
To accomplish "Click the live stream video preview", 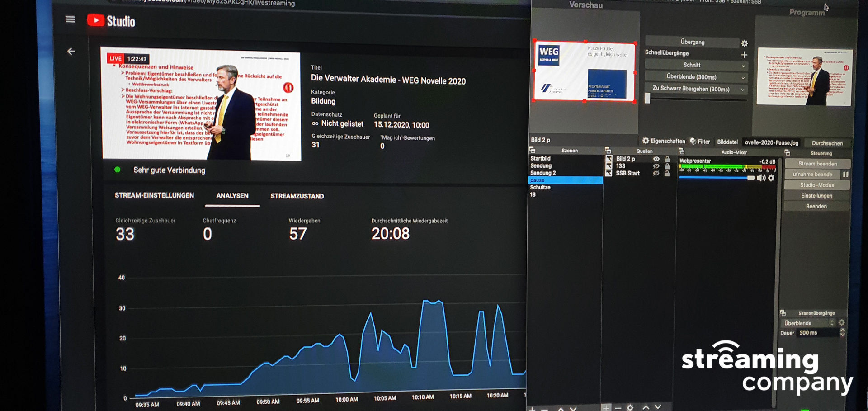I will (x=201, y=104).
